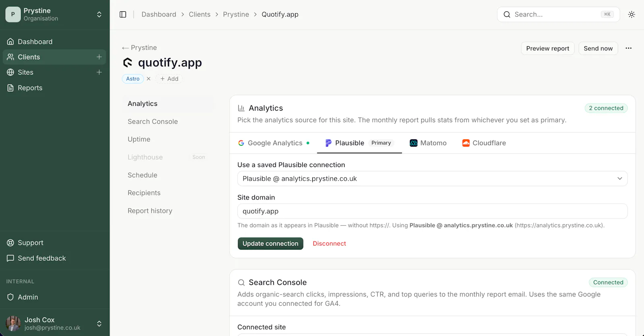Click the Update connection button
The height and width of the screenshot is (336, 644).
tap(270, 243)
